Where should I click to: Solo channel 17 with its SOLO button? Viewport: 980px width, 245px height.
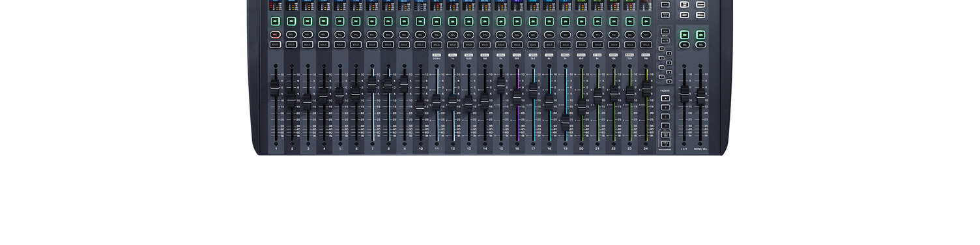coord(533,44)
